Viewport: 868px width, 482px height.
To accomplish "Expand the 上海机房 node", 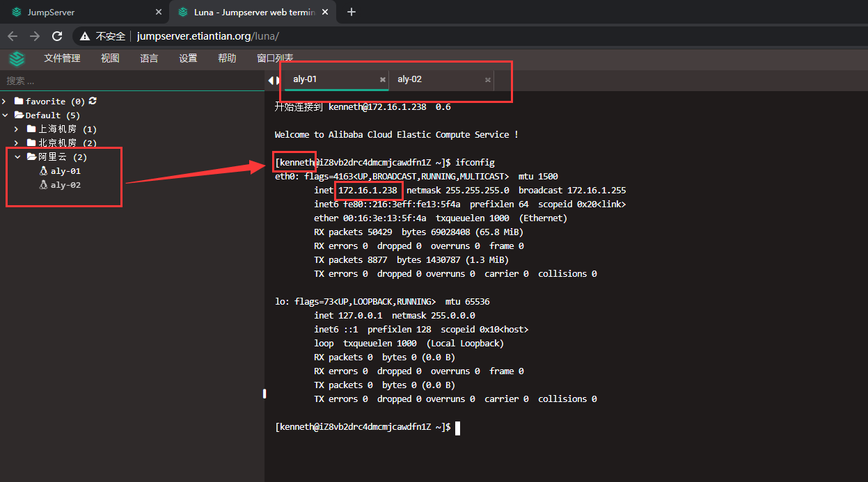I will point(17,129).
